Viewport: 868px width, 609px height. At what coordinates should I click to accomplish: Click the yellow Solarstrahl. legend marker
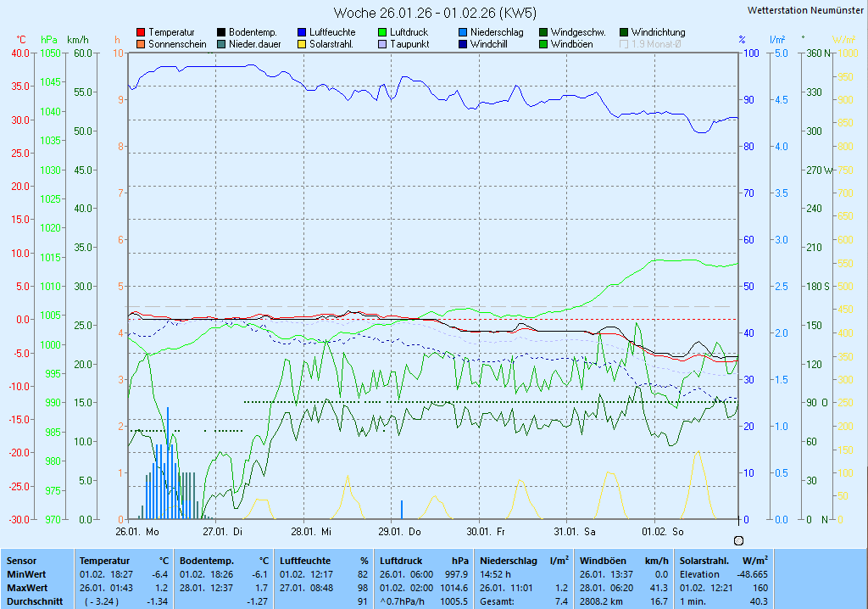coord(302,44)
